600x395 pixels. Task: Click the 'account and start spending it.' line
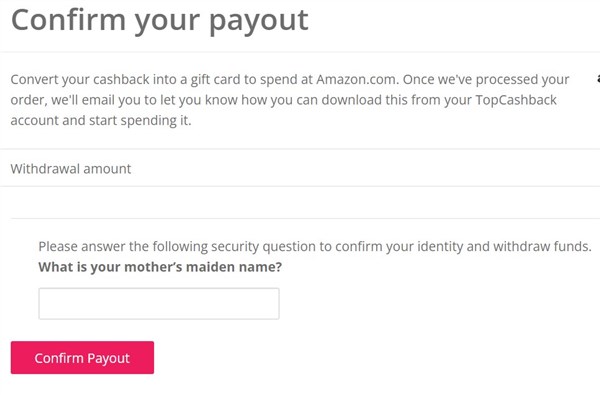click(x=101, y=121)
